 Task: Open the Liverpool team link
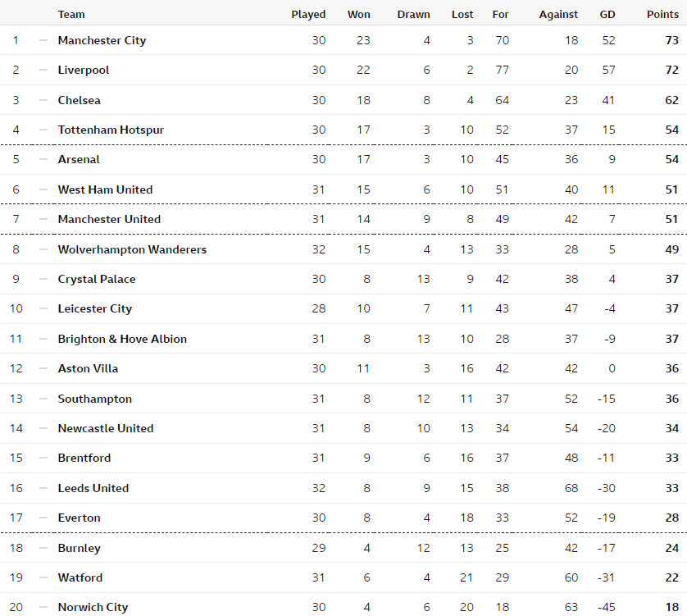tap(84, 71)
